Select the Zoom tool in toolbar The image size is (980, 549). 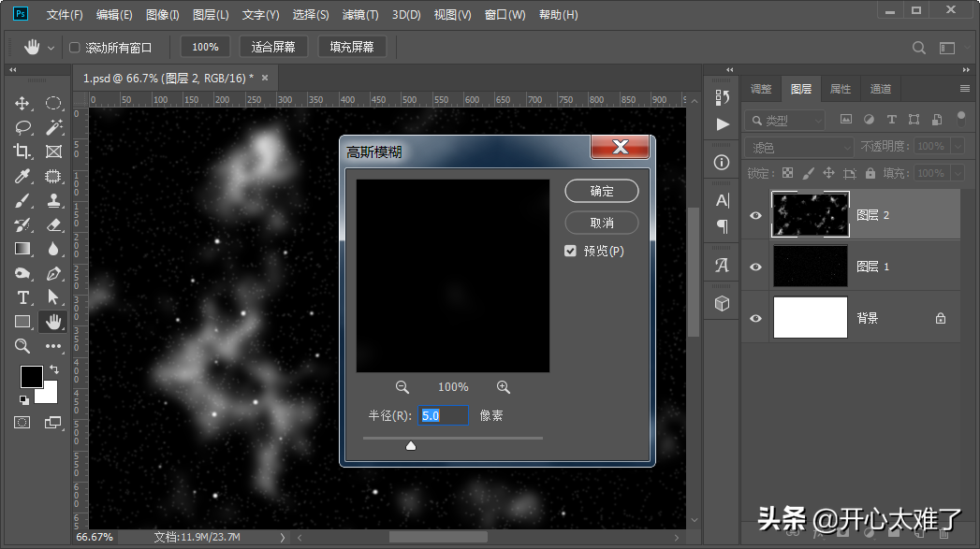click(22, 346)
